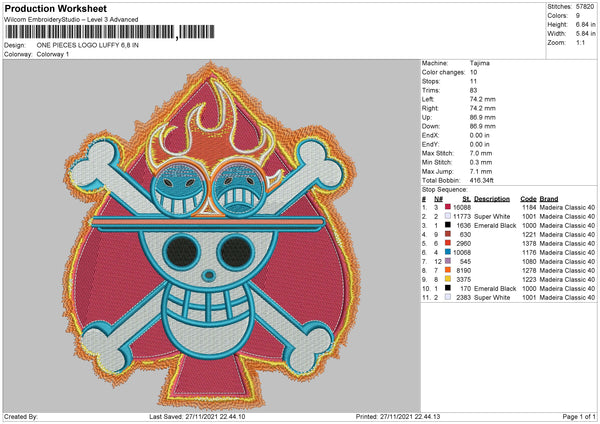This screenshot has height=424, width=600.
Task: Click design name 'ONE PIECES LOGO LUFFY 6,8 IN'
Action: [88, 45]
